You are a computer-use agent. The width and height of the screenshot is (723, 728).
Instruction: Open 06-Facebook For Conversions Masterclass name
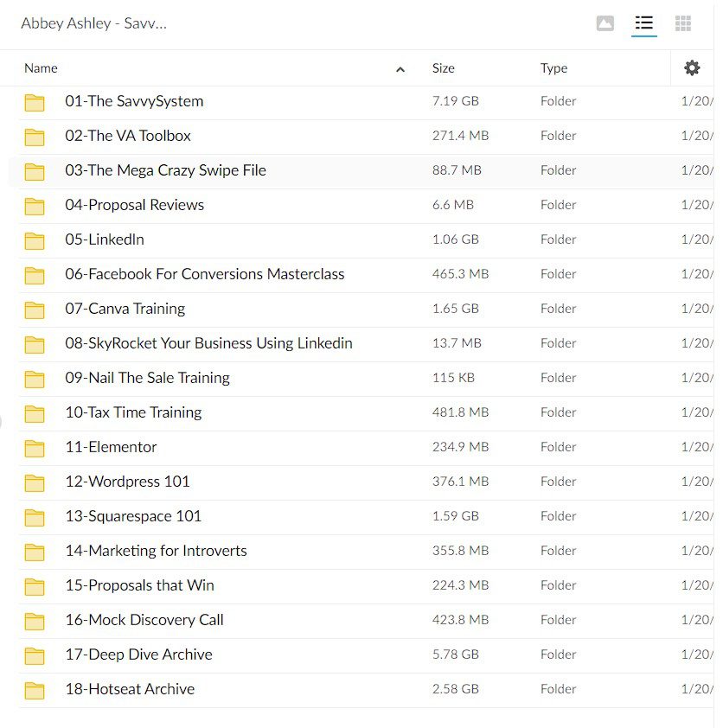[x=205, y=274]
